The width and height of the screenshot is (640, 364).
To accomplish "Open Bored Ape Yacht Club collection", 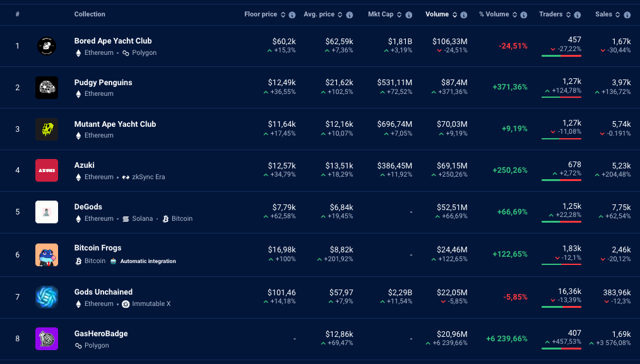I will [x=113, y=41].
